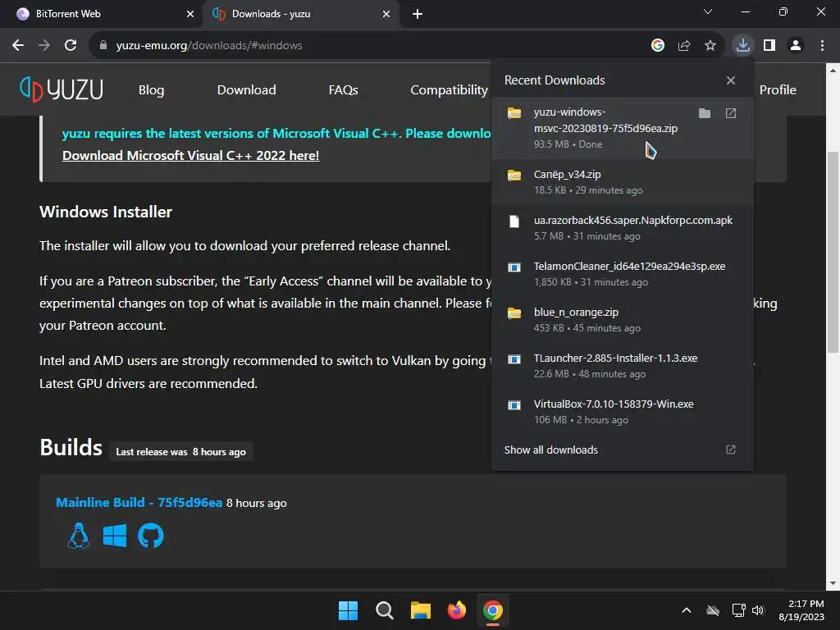Click the address bar URL
Image resolution: width=840 pixels, height=630 pixels.
(x=209, y=45)
